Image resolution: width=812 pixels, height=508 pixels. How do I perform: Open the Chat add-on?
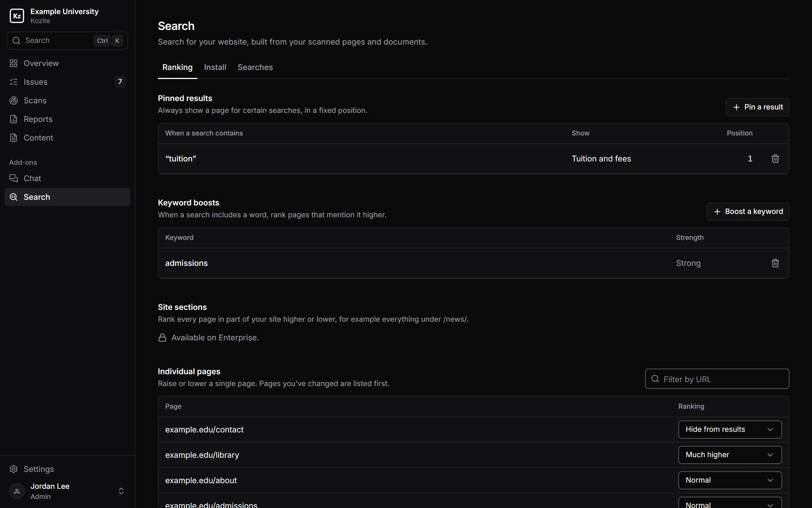point(67,178)
